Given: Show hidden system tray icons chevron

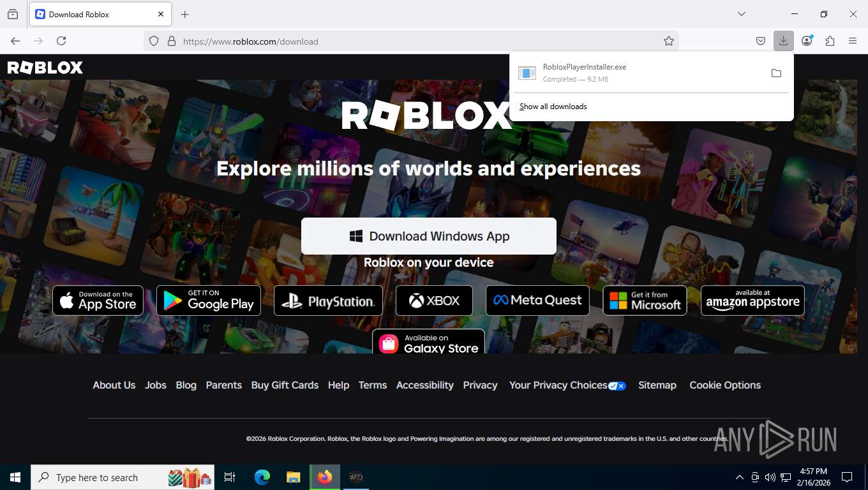Looking at the screenshot, I should [740, 477].
